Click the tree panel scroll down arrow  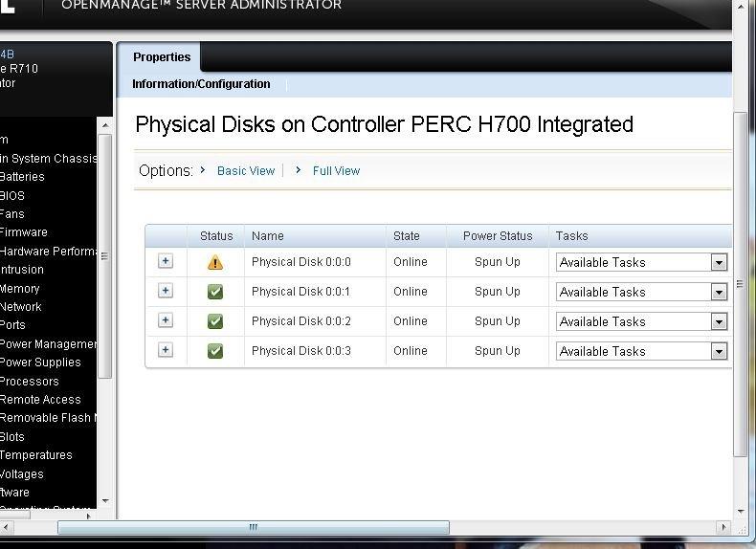point(105,501)
